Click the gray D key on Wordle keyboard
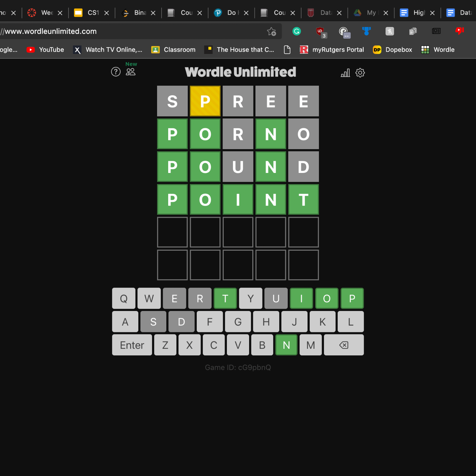 (x=182, y=322)
